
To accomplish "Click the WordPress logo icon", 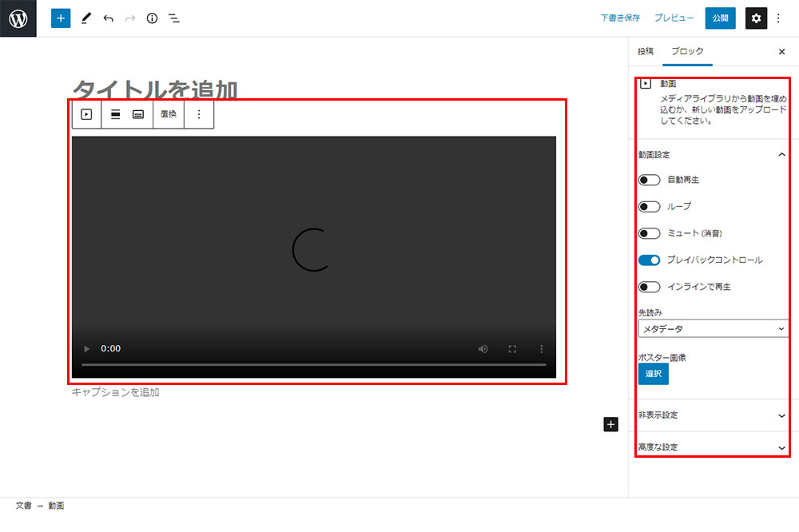I will (x=18, y=18).
